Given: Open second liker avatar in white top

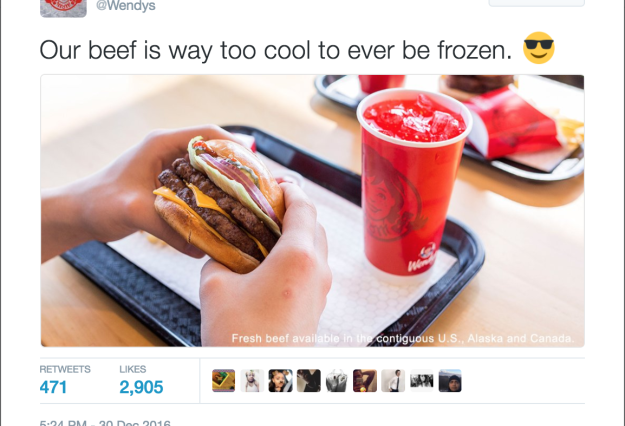Looking at the screenshot, I should [252, 381].
